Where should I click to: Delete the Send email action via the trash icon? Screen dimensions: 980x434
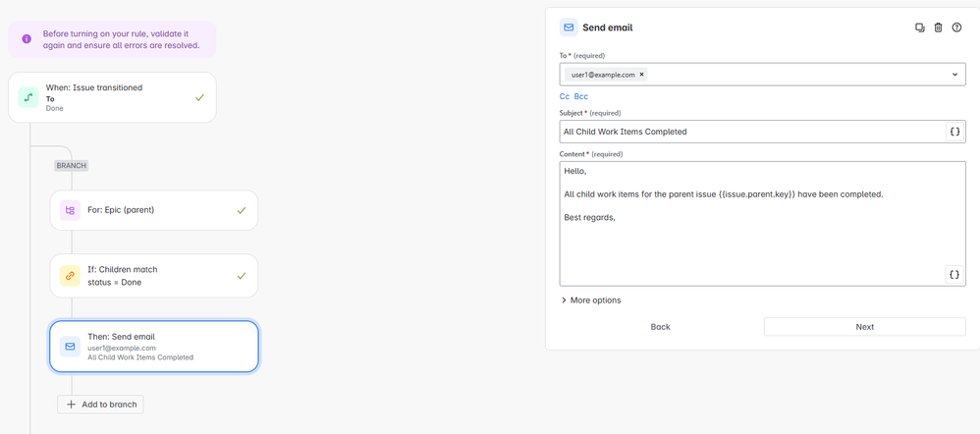[938, 27]
